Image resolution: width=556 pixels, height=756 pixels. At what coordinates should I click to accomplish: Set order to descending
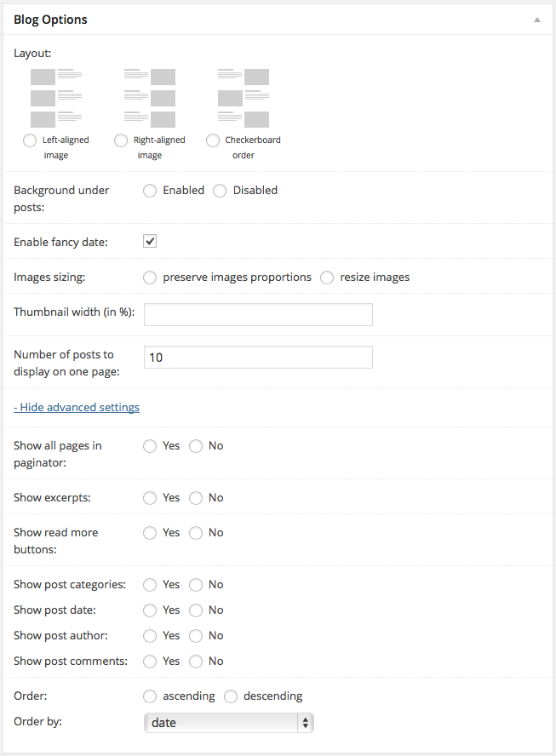pyautogui.click(x=231, y=696)
